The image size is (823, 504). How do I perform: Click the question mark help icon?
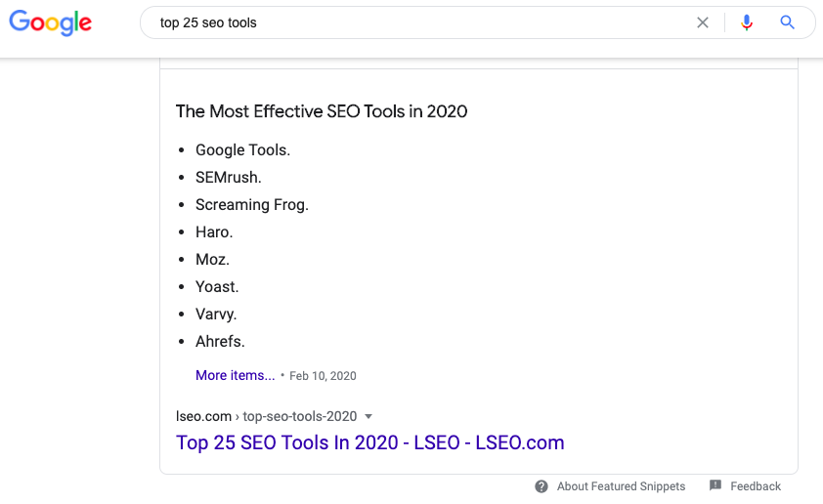click(541, 486)
